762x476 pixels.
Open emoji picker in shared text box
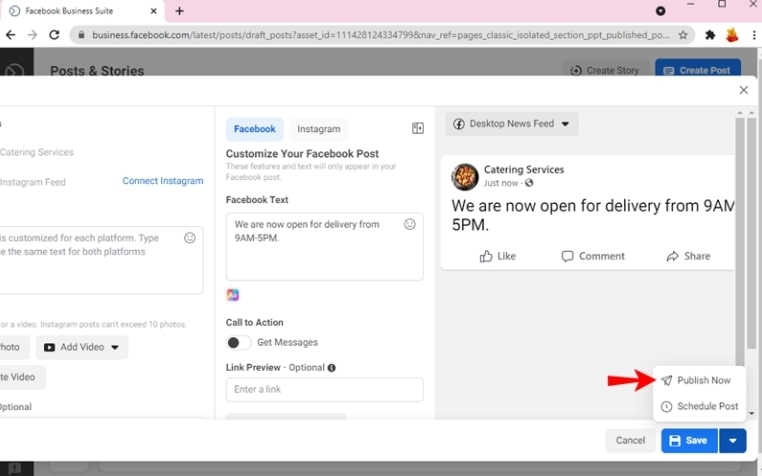(x=190, y=238)
